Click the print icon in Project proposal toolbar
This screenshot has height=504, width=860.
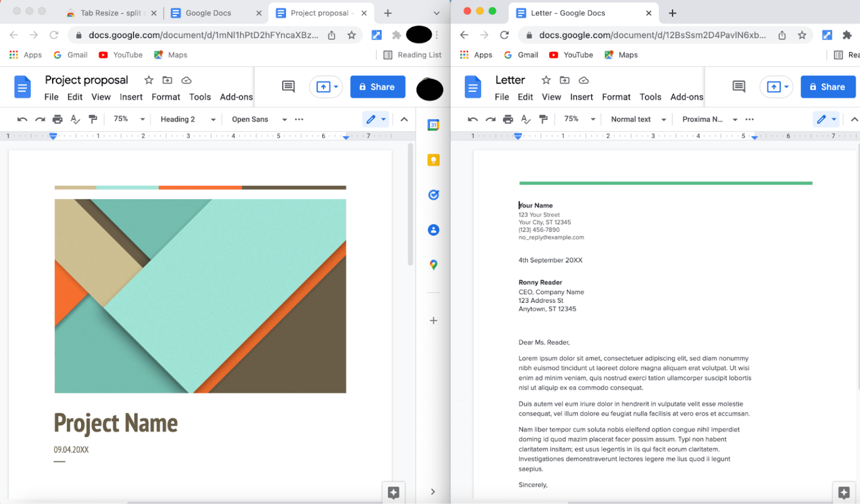pyautogui.click(x=58, y=119)
